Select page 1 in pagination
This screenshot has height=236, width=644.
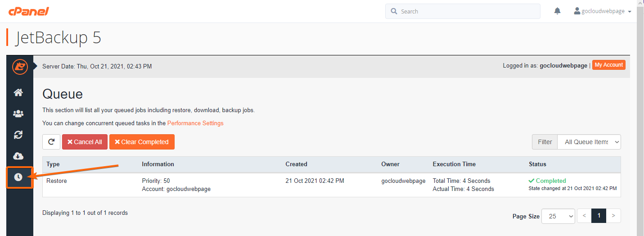point(599,216)
